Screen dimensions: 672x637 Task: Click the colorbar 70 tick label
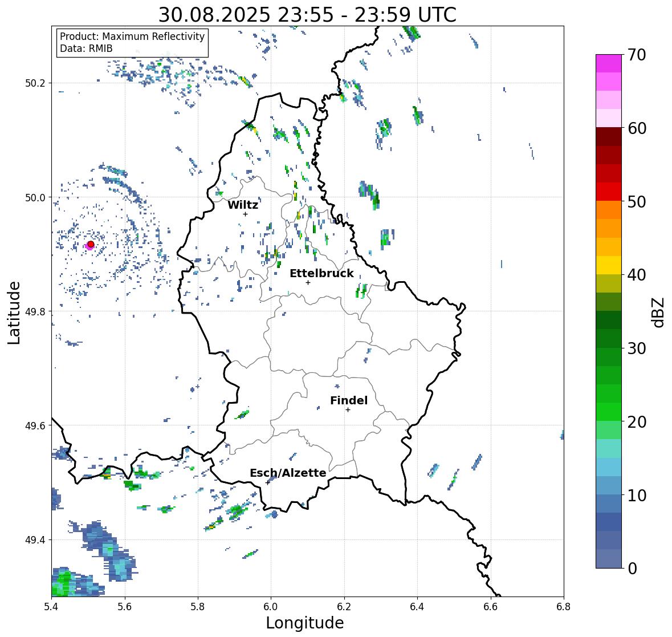point(637,55)
